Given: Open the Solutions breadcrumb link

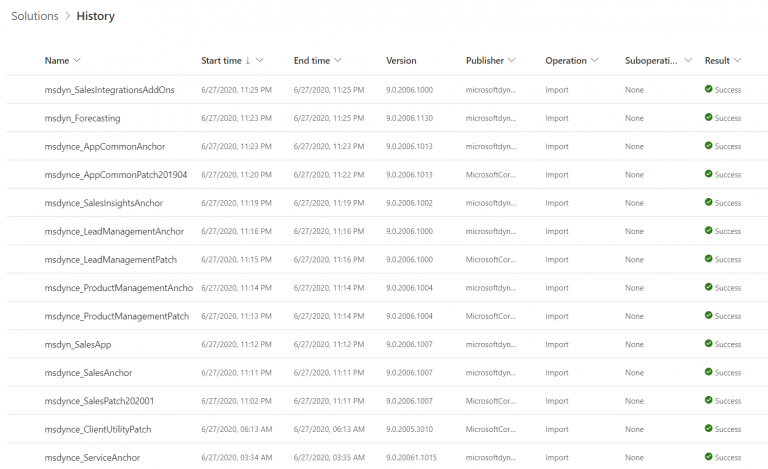Looking at the screenshot, I should 35,16.
